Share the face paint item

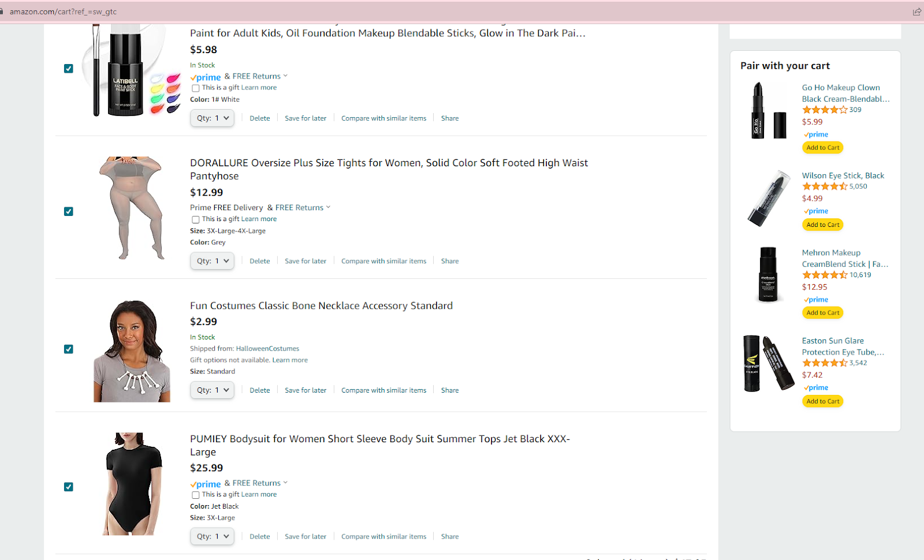click(x=450, y=118)
